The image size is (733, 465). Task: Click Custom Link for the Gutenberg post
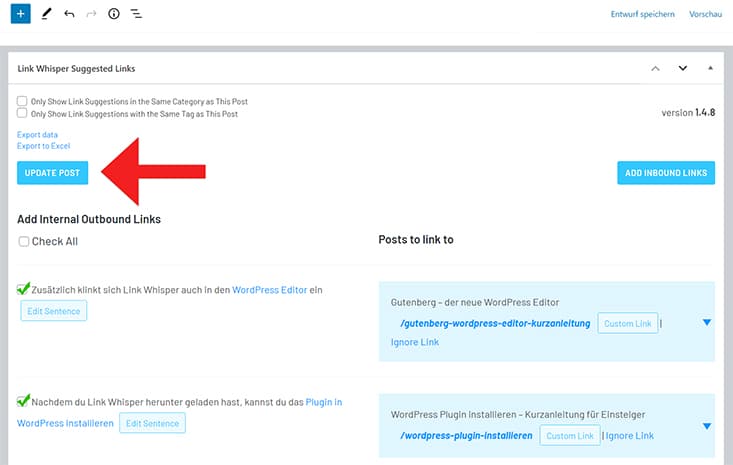tap(627, 323)
